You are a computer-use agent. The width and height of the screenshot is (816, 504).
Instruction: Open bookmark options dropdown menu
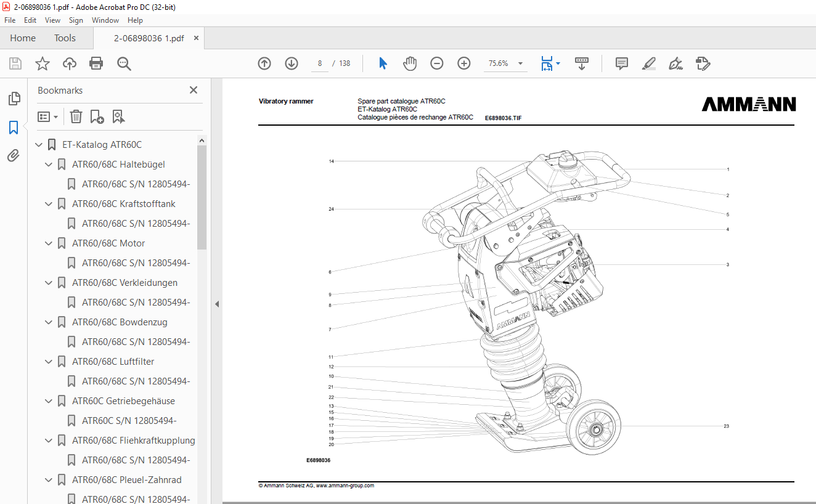[47, 116]
